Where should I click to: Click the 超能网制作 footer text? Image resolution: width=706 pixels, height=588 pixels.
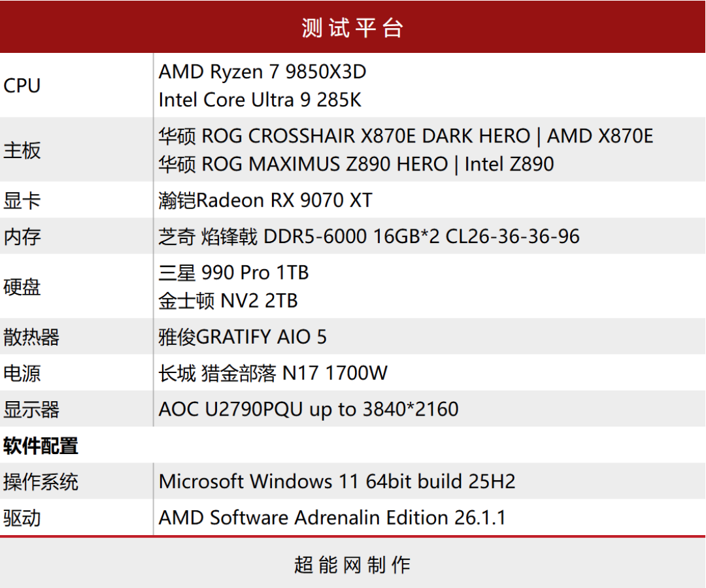pos(352,565)
